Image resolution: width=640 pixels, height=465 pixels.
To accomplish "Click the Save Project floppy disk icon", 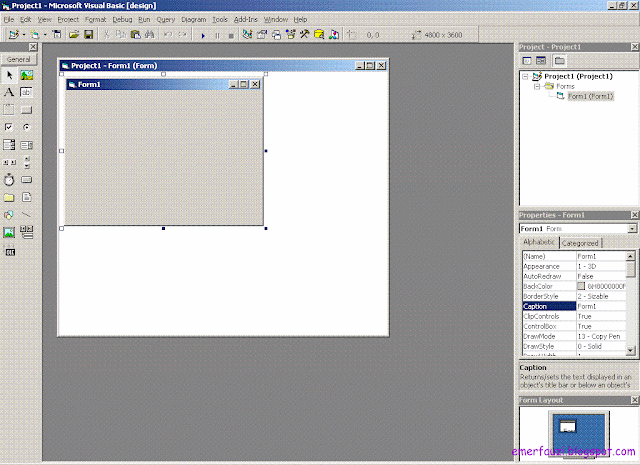I will click(x=89, y=35).
